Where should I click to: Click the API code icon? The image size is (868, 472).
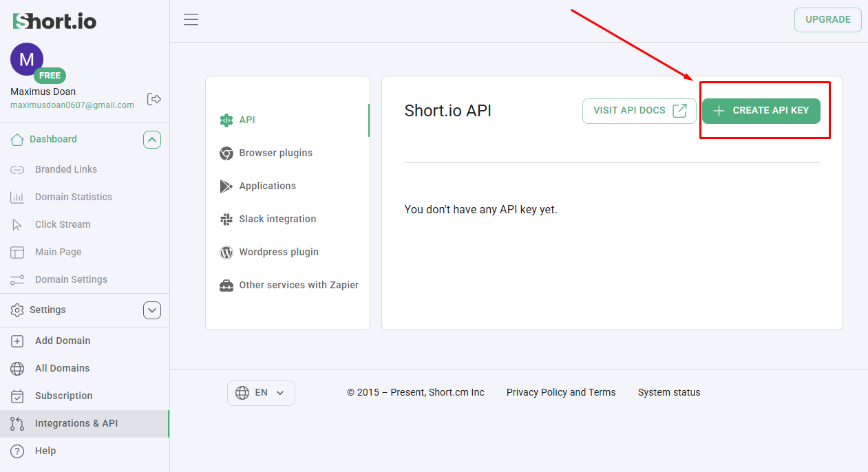pyautogui.click(x=226, y=120)
